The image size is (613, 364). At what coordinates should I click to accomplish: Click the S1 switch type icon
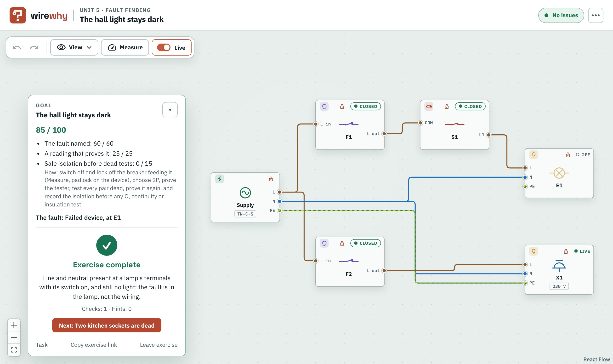pos(429,107)
